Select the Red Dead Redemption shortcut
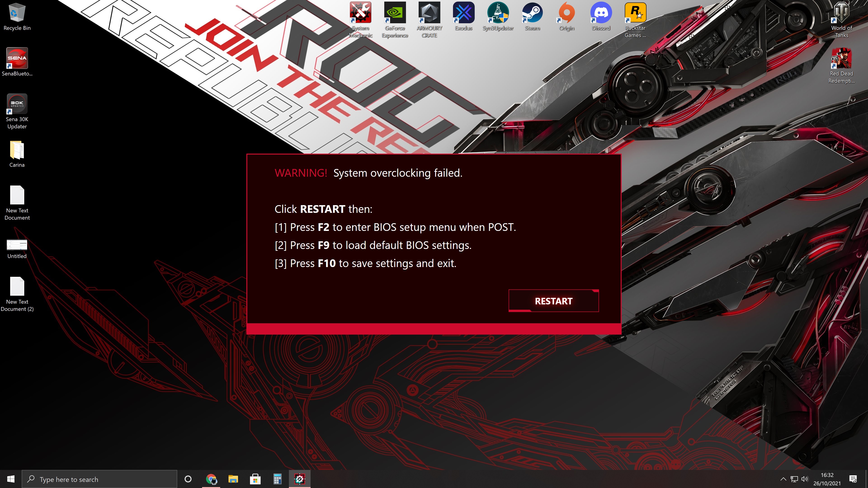 click(842, 66)
